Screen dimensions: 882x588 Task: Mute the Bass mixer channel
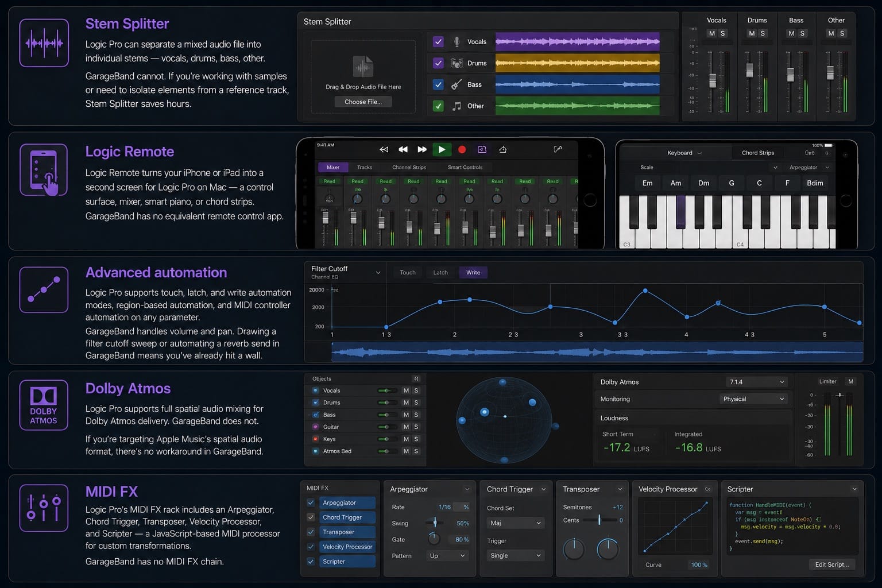791,33
